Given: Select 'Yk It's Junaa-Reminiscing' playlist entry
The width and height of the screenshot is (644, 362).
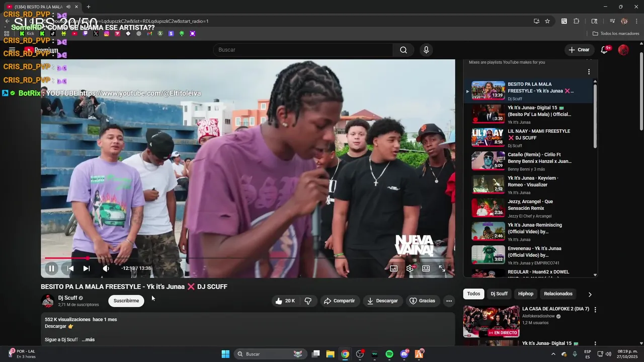Looking at the screenshot, I should tap(529, 232).
